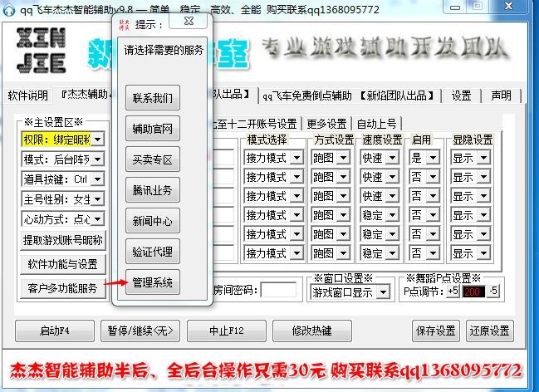Open the second row 启用 否 dropdown
This screenshot has width=539, height=392.
[x=433, y=177]
